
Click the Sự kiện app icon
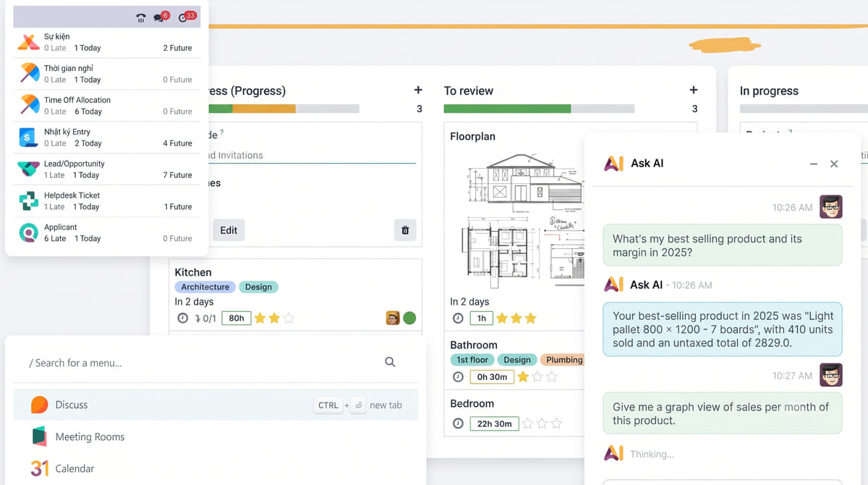tap(29, 42)
